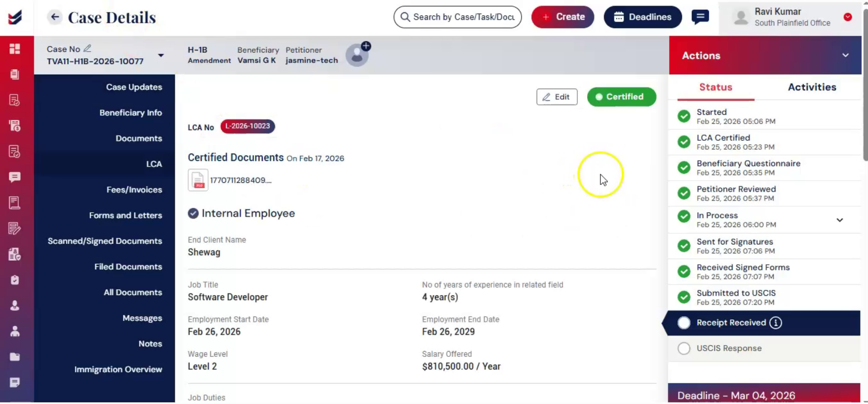Click the page vertical scrollbar
This screenshot has height=404, width=868.
[x=865, y=85]
